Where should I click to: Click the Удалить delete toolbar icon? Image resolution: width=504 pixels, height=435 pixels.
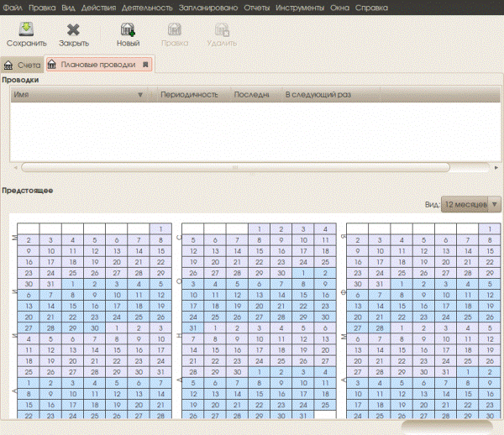[x=222, y=30]
